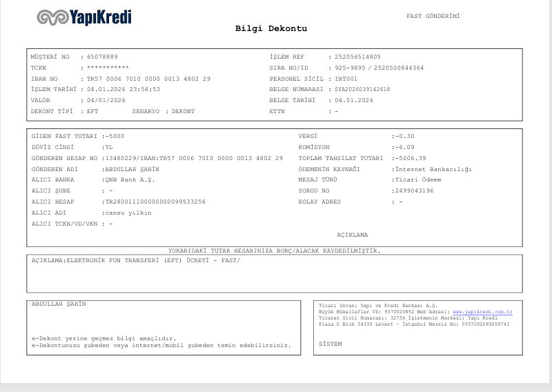
Task: Click the SİSTEM signature text
Action: pos(331,344)
